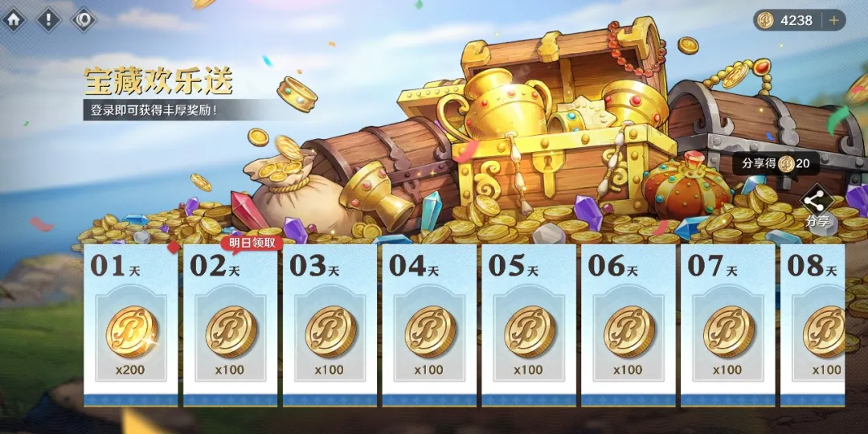Tap the x100 quantity label on Day 03
868x434 pixels.
330,369
